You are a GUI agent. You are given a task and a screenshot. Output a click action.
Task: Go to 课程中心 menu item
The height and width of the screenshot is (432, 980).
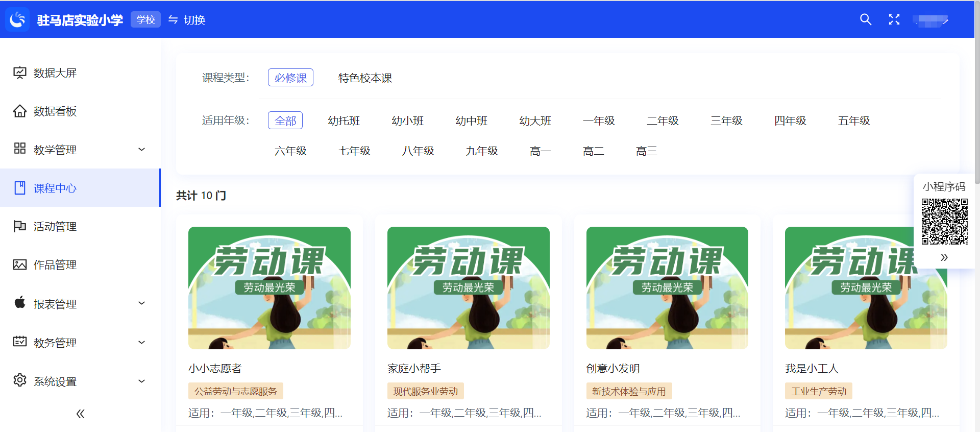click(55, 188)
